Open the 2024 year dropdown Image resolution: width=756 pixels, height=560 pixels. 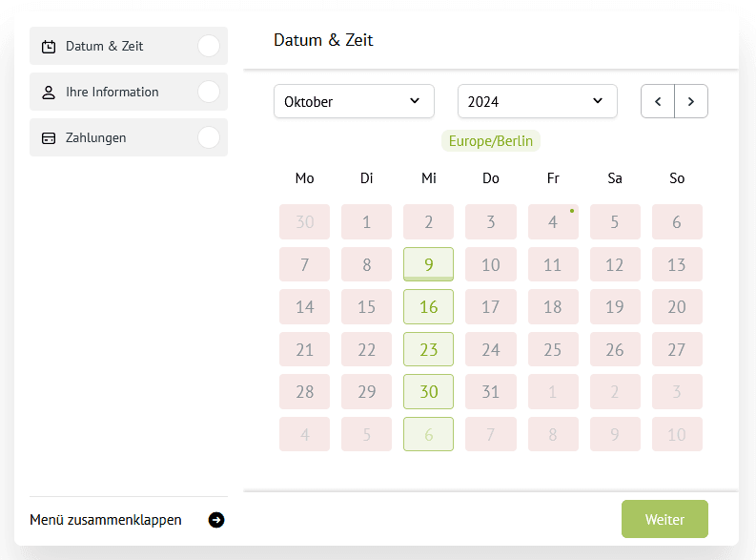537,101
